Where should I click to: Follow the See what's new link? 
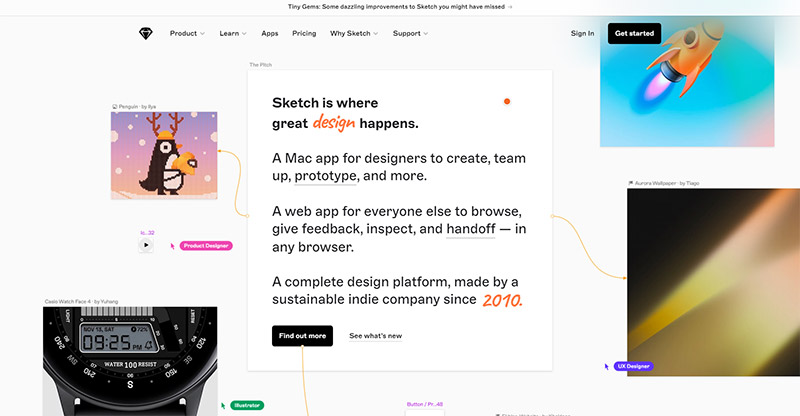coord(376,336)
